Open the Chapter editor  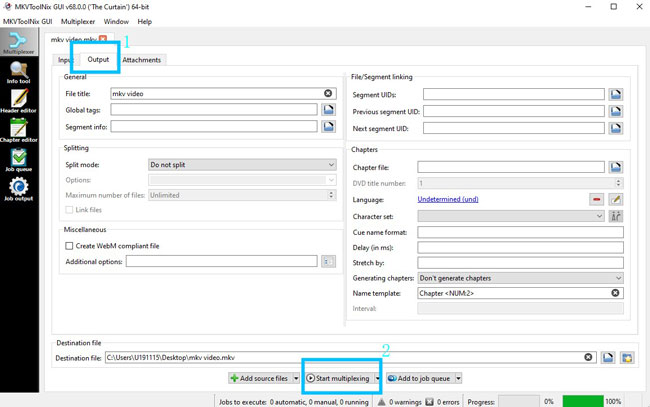[x=19, y=131]
